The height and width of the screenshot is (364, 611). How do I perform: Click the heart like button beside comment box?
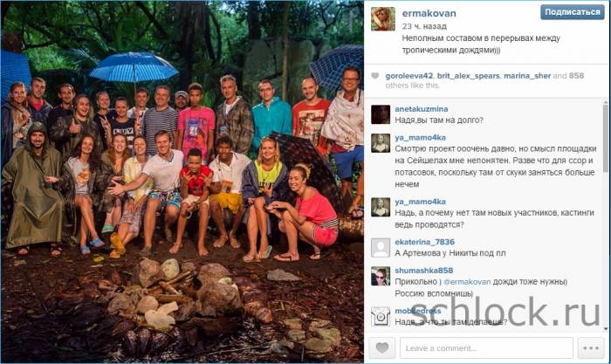coord(382,347)
